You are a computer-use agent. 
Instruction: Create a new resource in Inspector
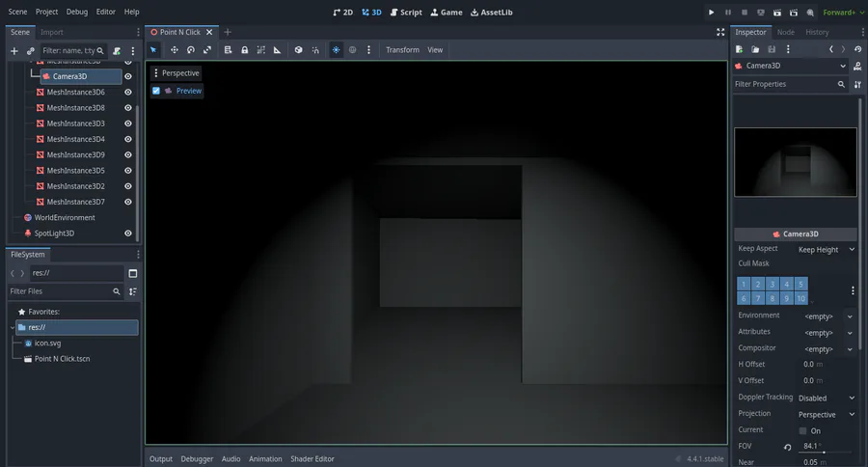739,49
